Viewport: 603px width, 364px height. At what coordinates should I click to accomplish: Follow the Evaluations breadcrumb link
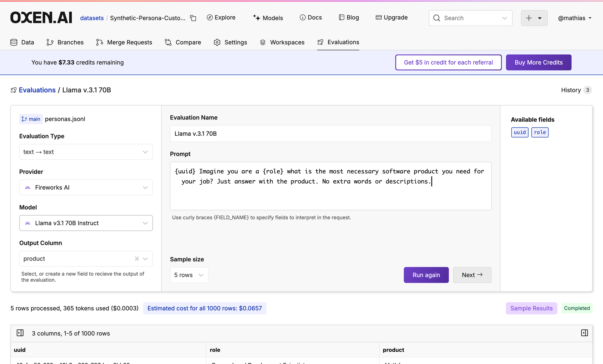click(37, 90)
